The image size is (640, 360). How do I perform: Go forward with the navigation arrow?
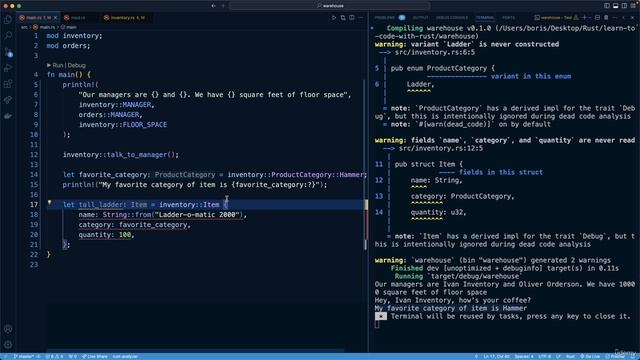pos(223,6)
